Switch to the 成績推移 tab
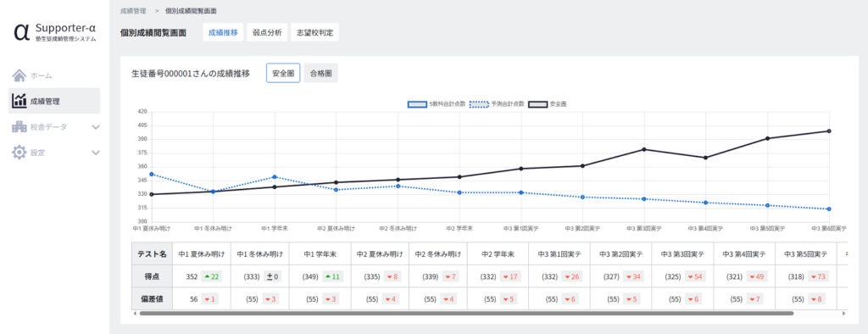The width and height of the screenshot is (868, 334). point(223,33)
